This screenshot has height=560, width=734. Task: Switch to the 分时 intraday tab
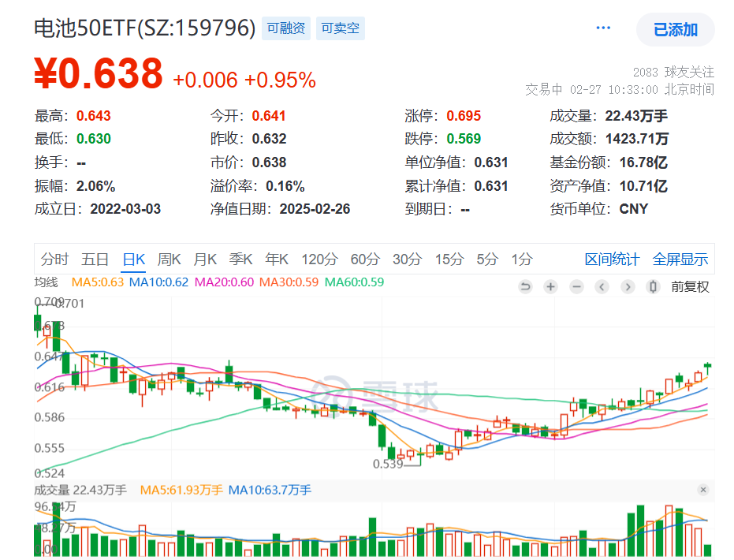54,259
